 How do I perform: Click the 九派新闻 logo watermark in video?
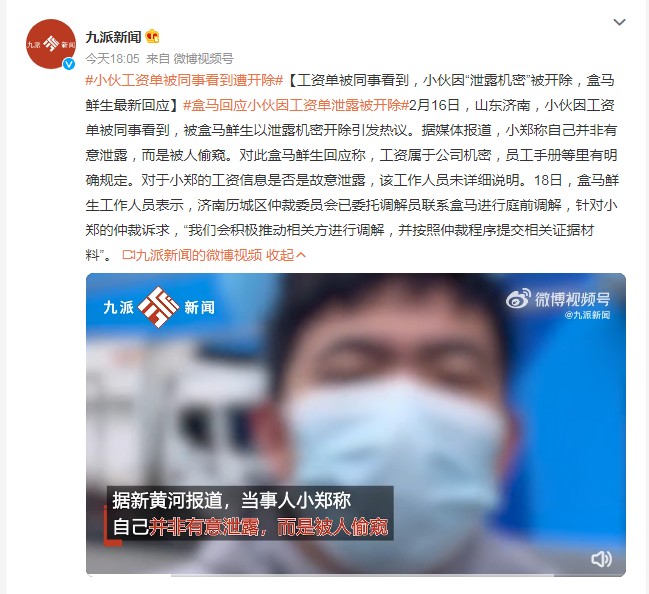pyautogui.click(x=159, y=307)
